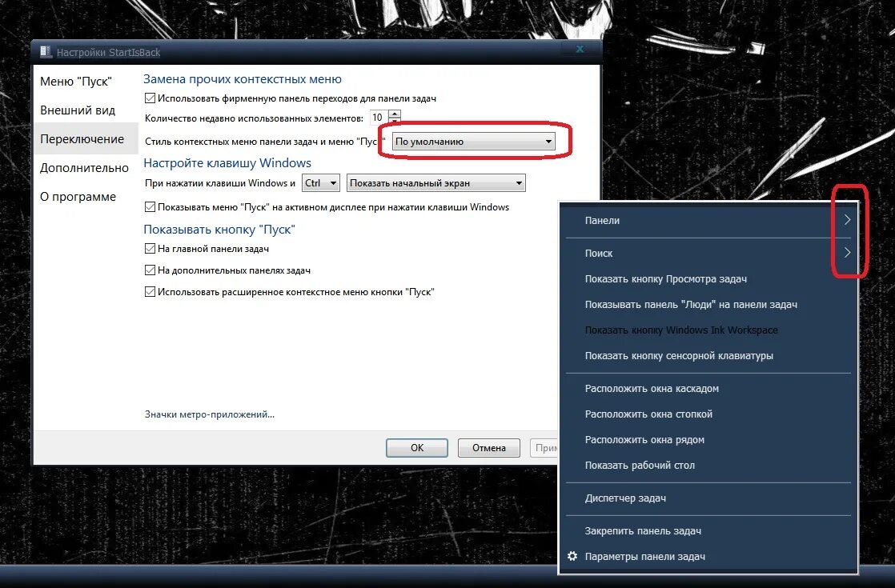This screenshot has width=895, height=588.
Task: Increase the recent items count with the up arrow
Action: pyautogui.click(x=395, y=114)
